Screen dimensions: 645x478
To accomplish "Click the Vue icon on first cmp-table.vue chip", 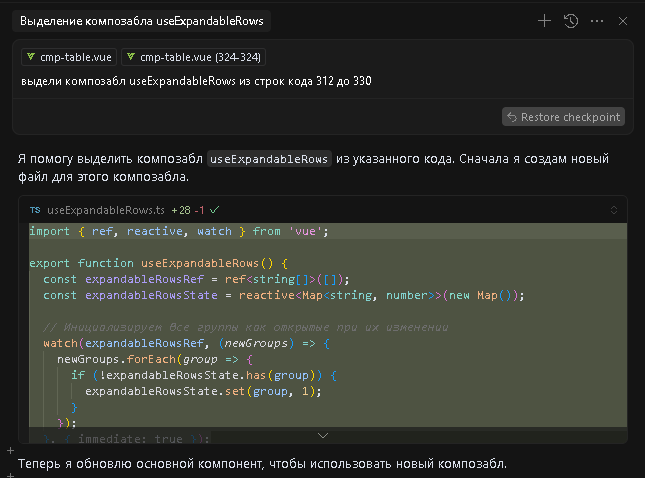I will (x=31, y=57).
